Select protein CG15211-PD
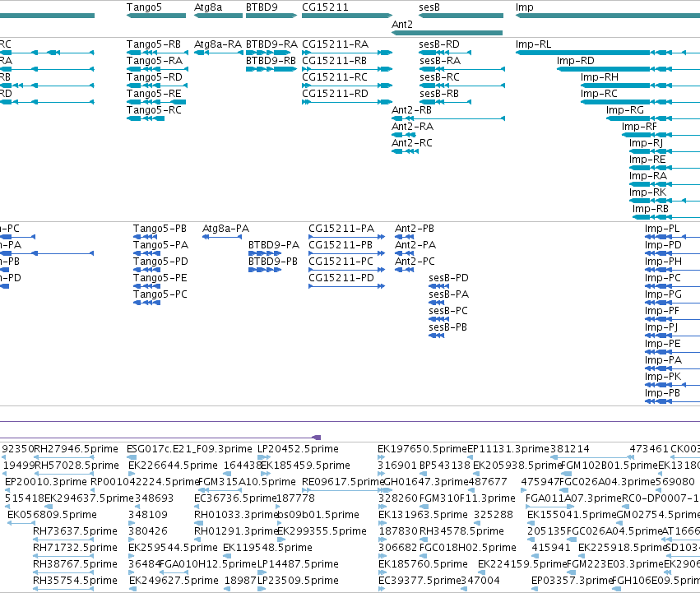Viewport: 700px width, 593px height. coord(347,287)
